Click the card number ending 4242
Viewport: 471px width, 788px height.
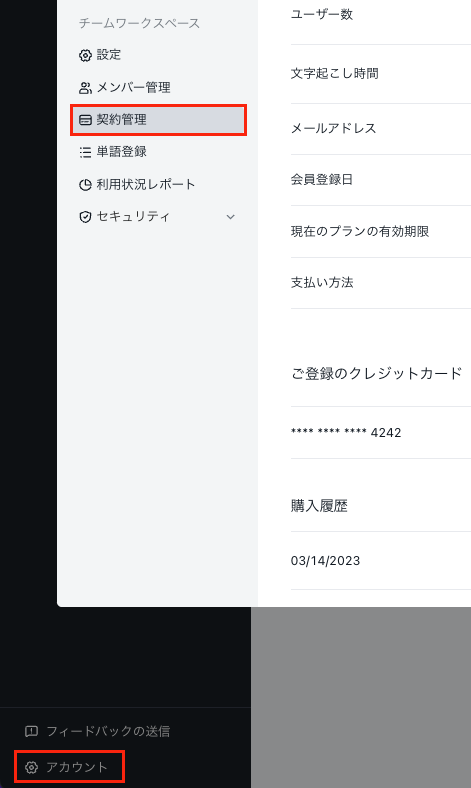point(346,433)
